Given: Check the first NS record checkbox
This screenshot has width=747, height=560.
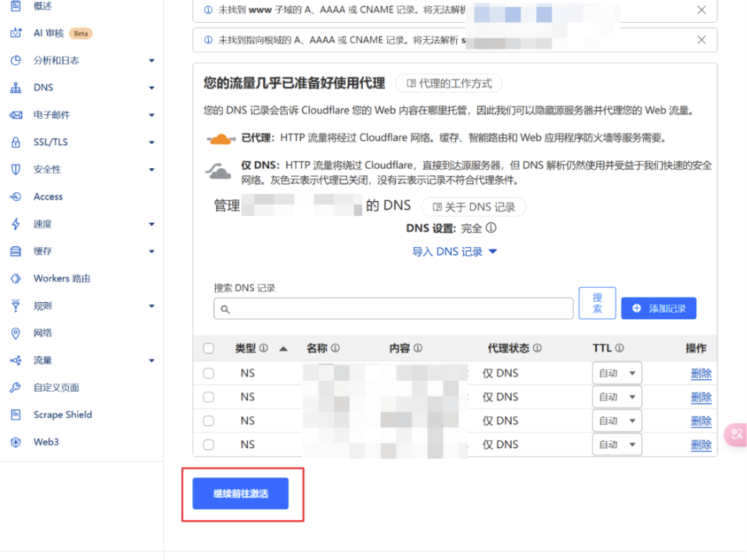Looking at the screenshot, I should pos(209,373).
